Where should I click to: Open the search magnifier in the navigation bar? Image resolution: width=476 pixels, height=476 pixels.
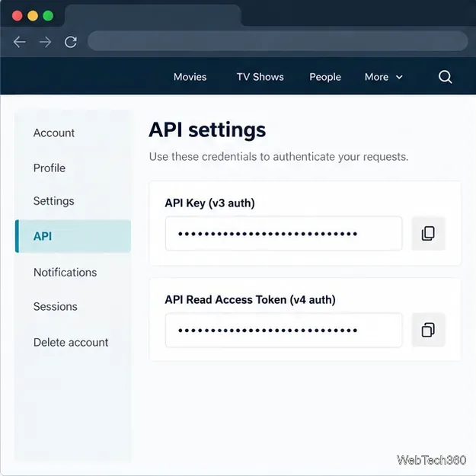445,77
